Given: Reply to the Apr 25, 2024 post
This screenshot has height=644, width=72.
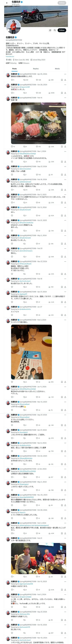Looking at the screenshot, I should click(12, 80).
